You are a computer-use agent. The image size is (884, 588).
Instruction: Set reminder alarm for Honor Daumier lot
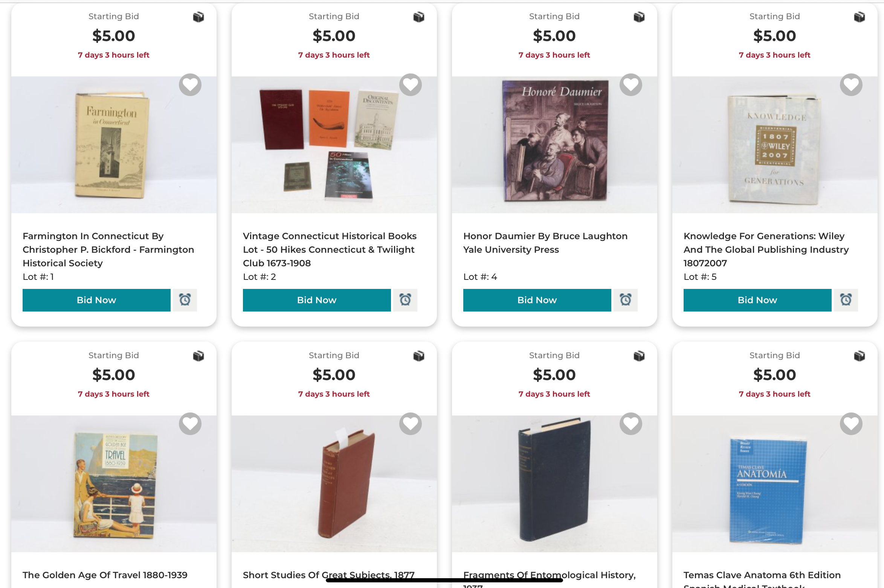tap(626, 300)
